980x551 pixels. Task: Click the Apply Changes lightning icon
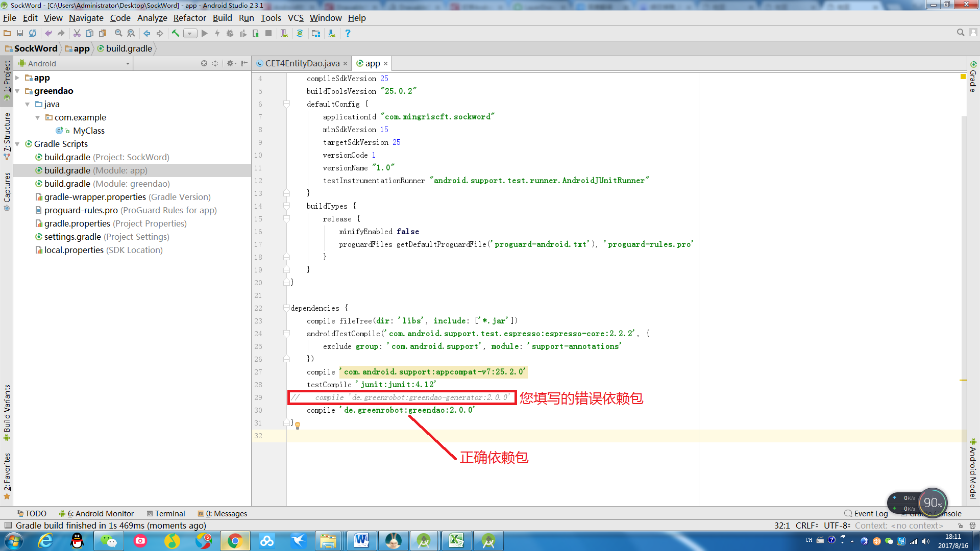click(x=217, y=33)
